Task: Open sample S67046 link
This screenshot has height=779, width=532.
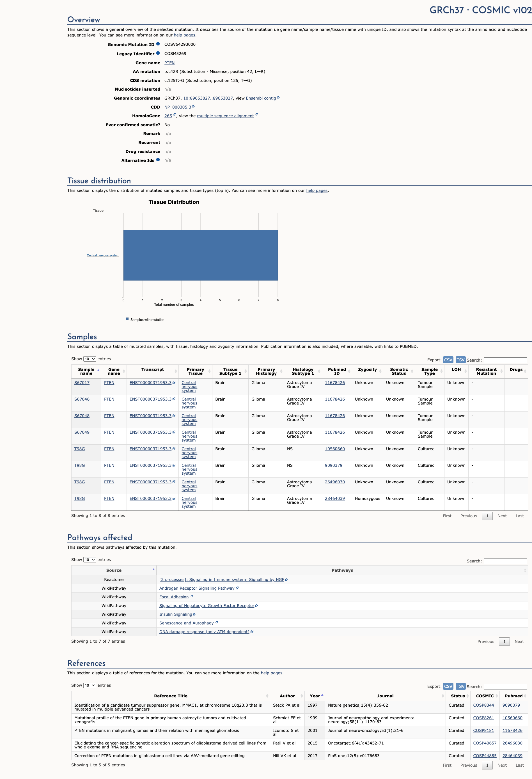Action: [x=82, y=399]
